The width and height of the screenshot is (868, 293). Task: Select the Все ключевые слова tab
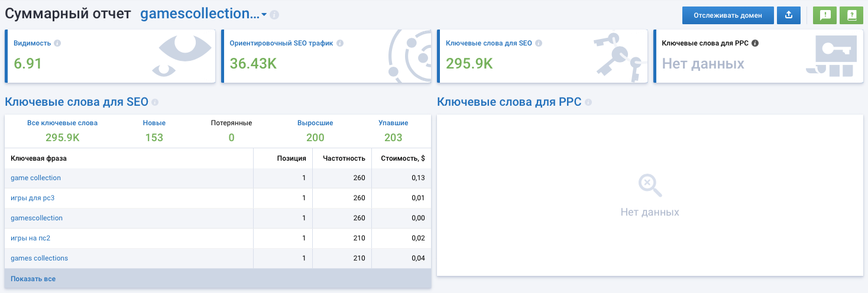62,123
